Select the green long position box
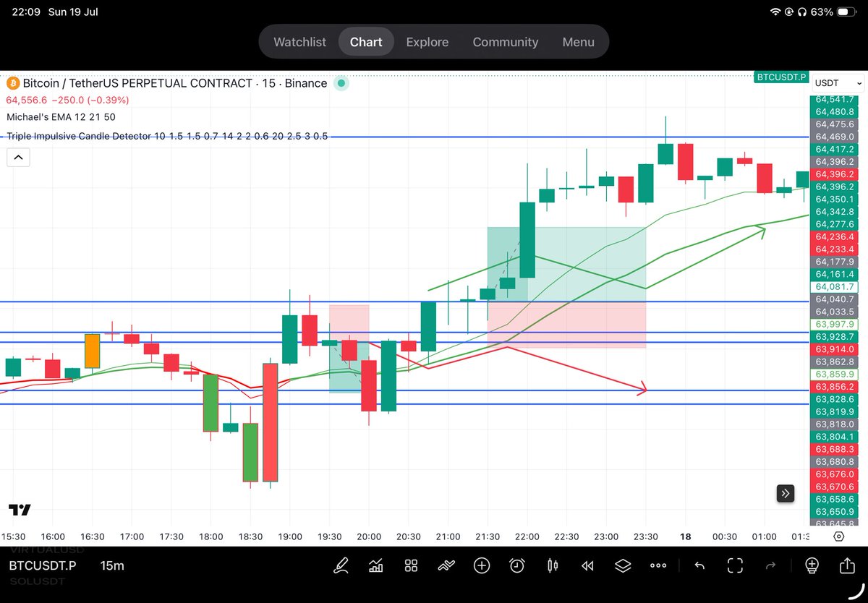868x603 pixels. [x=566, y=265]
